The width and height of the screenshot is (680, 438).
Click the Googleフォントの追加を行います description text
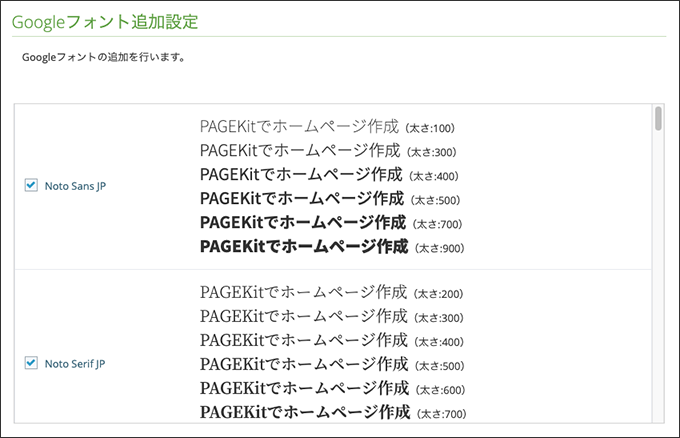click(x=104, y=57)
